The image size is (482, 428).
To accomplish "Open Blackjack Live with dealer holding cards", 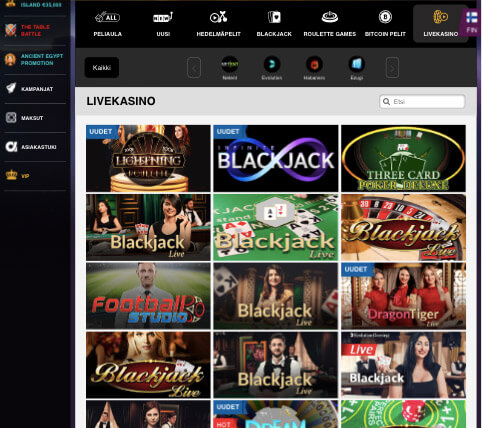I will click(148, 227).
